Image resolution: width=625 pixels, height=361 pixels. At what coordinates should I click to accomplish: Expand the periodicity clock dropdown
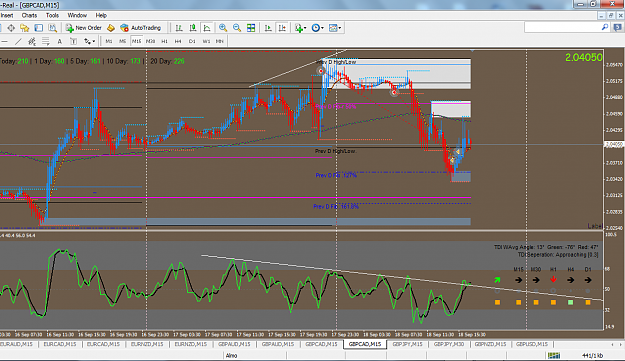click(x=318, y=28)
